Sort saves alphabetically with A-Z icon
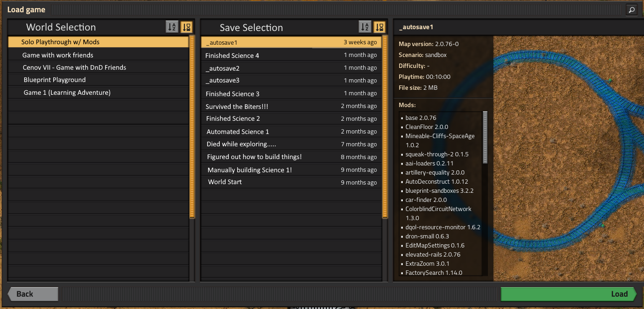This screenshot has width=644, height=309. tap(365, 27)
